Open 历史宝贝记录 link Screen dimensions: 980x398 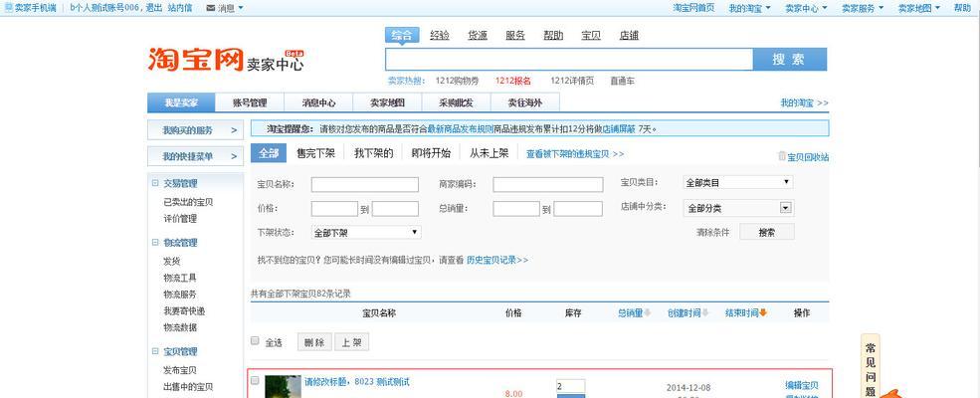pos(497,260)
